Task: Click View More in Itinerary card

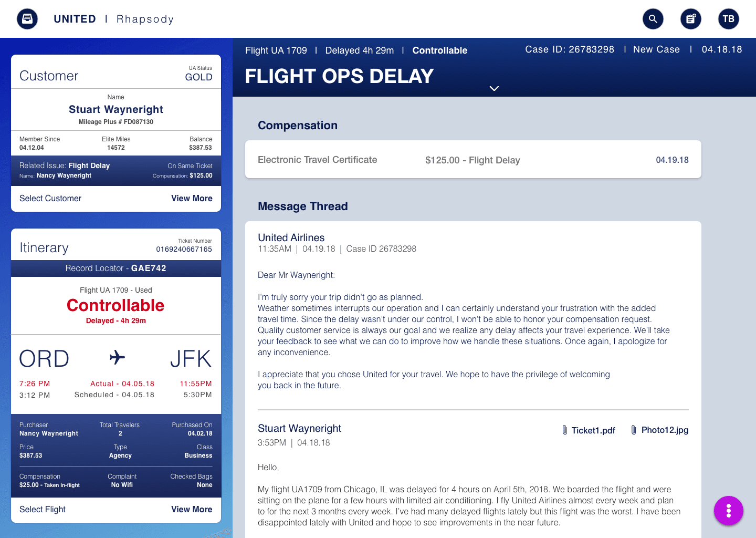Action: click(x=192, y=510)
